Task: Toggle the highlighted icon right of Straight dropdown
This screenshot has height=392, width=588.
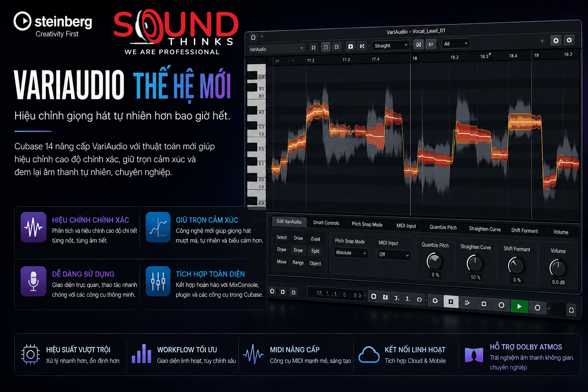Action: coord(419,45)
